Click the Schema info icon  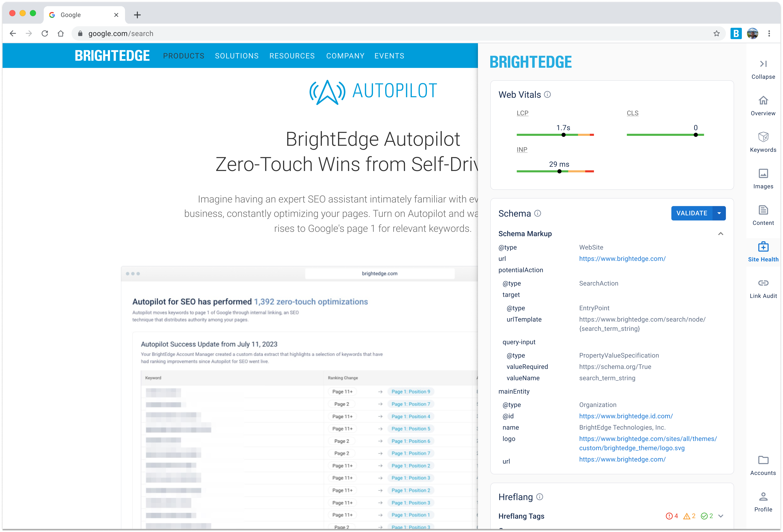(538, 213)
